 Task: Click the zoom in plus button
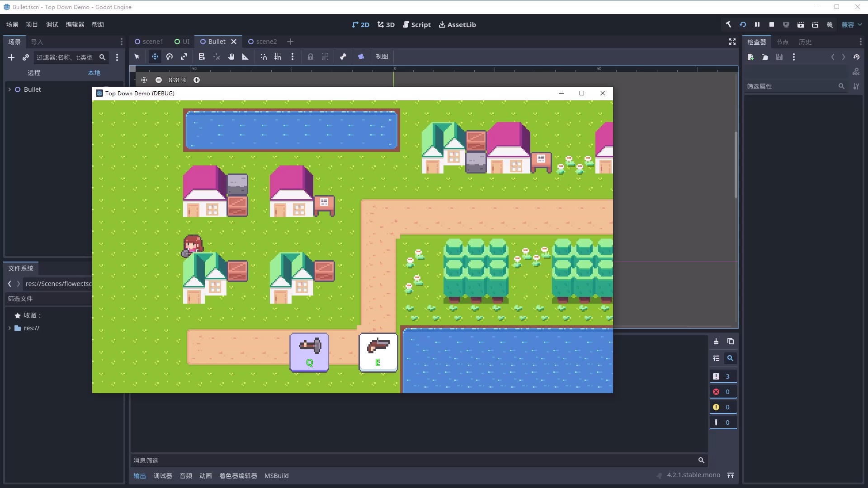point(197,80)
